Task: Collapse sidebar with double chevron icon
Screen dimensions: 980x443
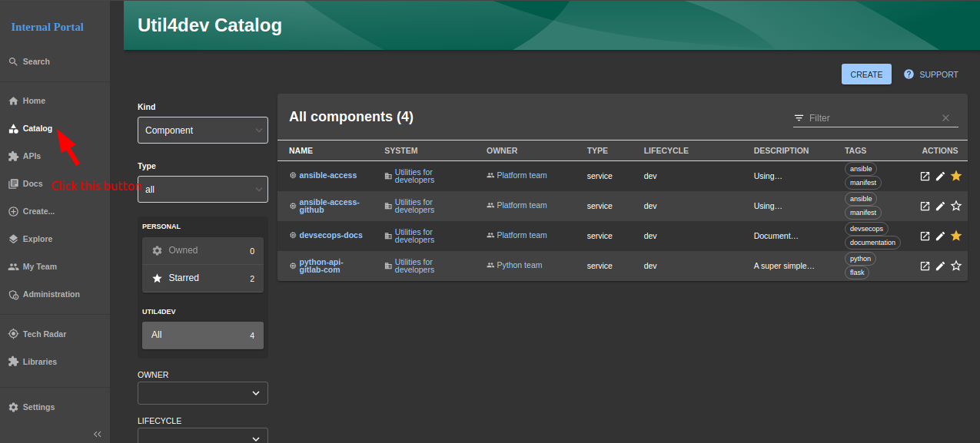Action: (98, 434)
